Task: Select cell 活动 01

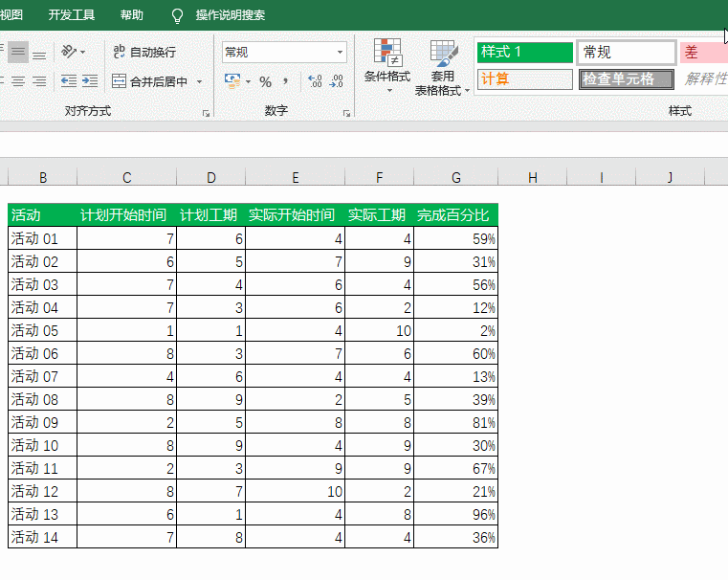Action: tap(43, 238)
